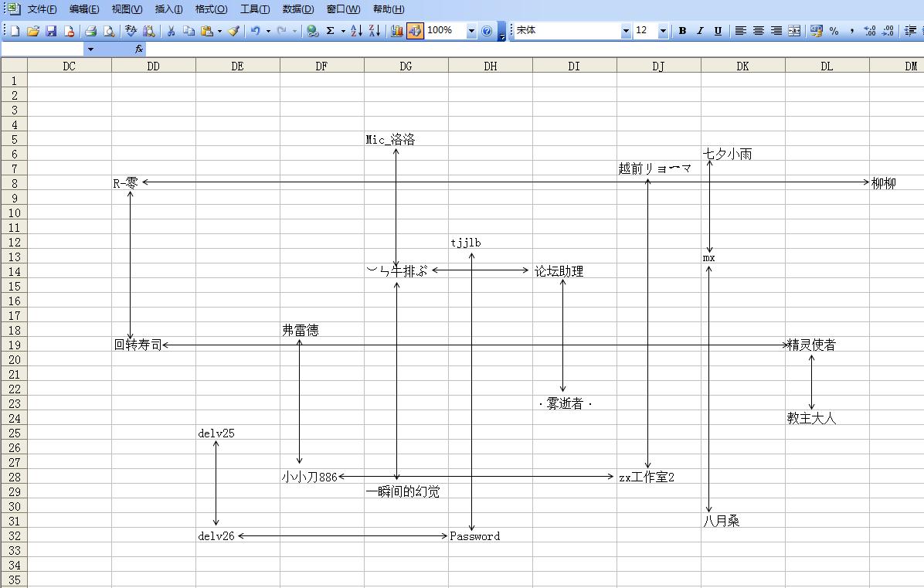This screenshot has height=588, width=924.
Task: Open the Paste options dropdown arrow
Action: point(220,31)
